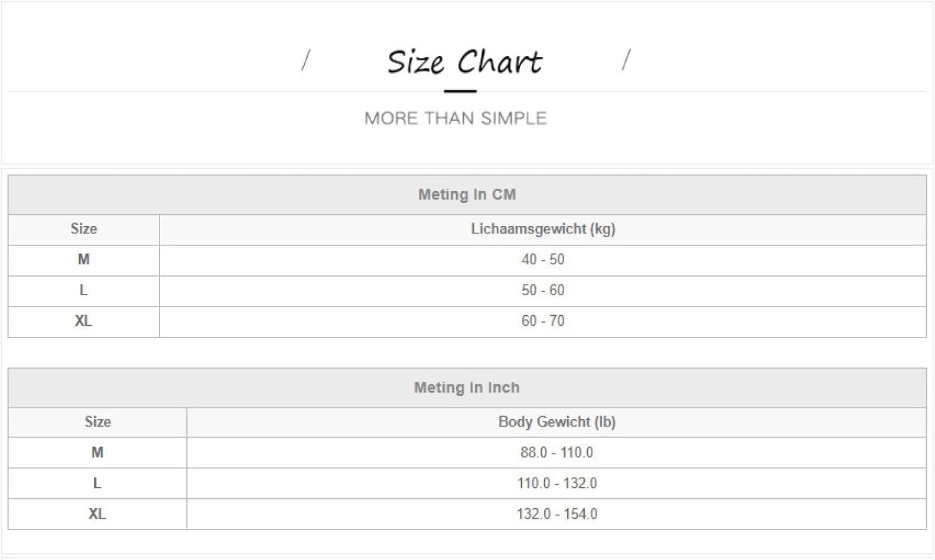
Task: Click the "Size Chart" handwritten title
Action: tap(464, 62)
